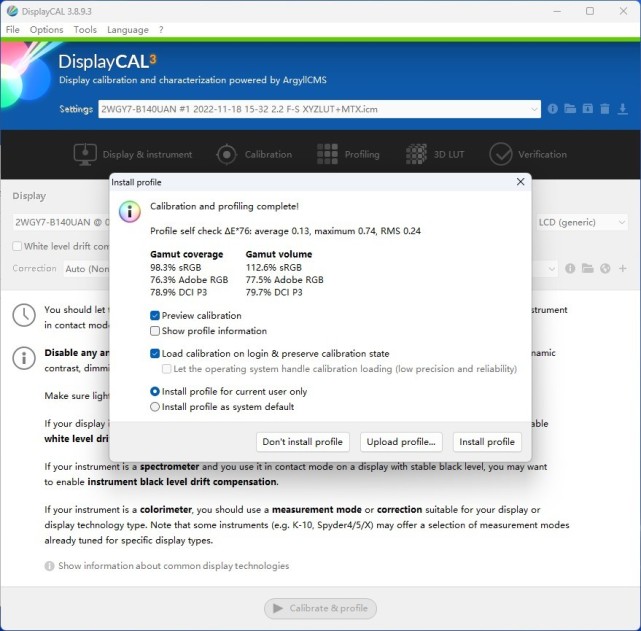Select Install profile as system default

click(x=155, y=407)
